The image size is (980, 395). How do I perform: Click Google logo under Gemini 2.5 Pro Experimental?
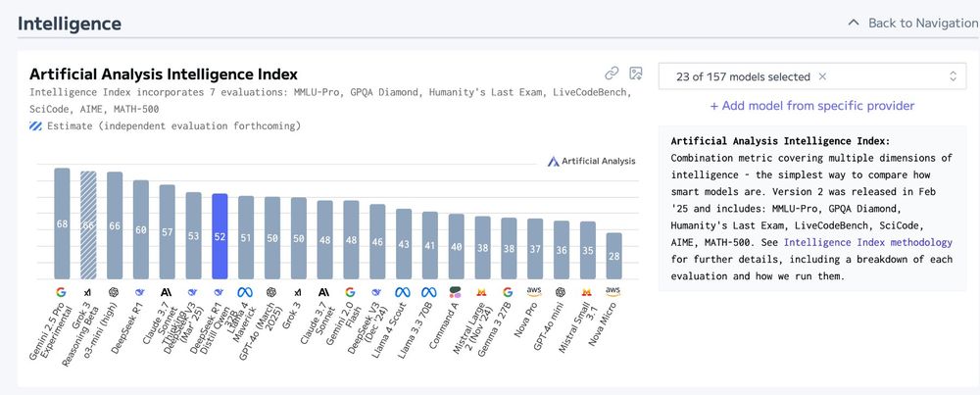point(61,292)
